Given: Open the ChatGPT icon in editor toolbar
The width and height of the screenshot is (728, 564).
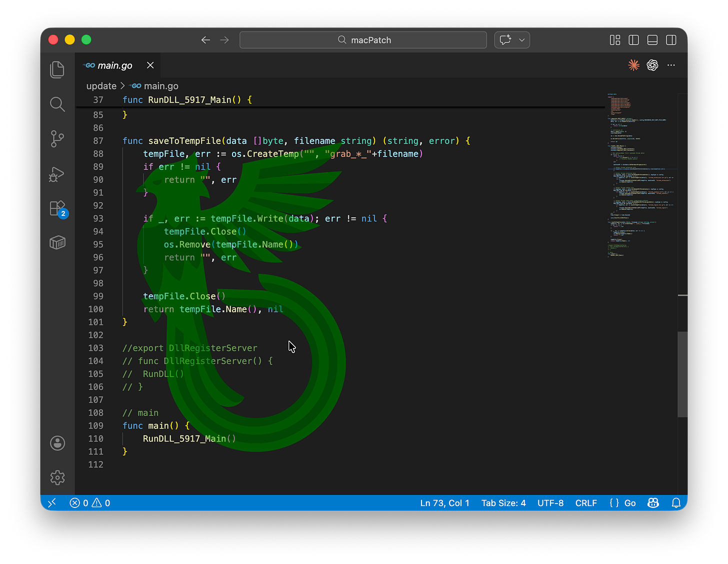Looking at the screenshot, I should click(652, 65).
